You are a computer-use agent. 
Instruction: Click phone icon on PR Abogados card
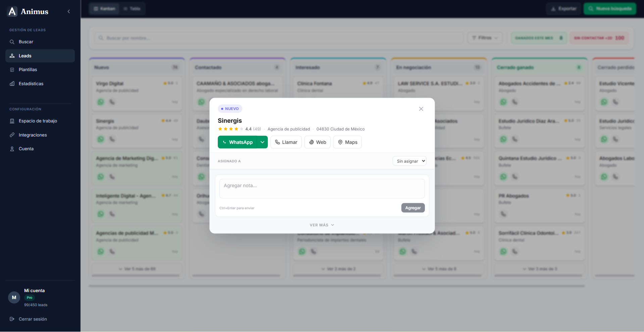(503, 214)
